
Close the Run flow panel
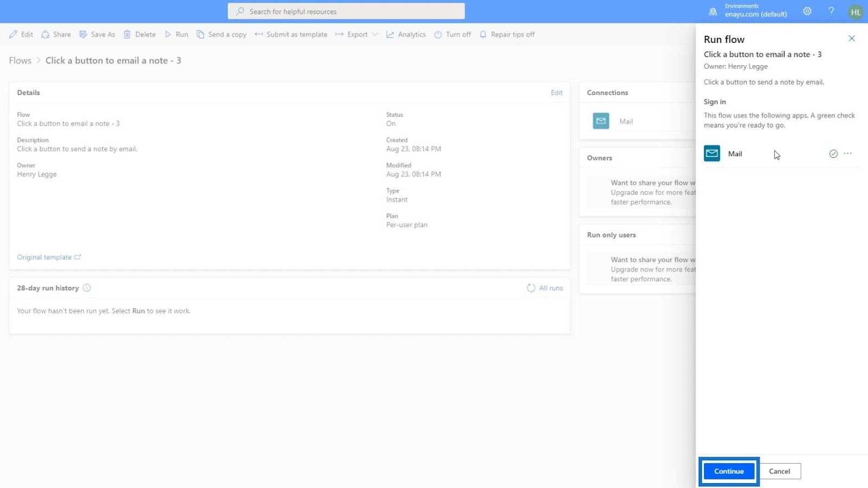(852, 38)
